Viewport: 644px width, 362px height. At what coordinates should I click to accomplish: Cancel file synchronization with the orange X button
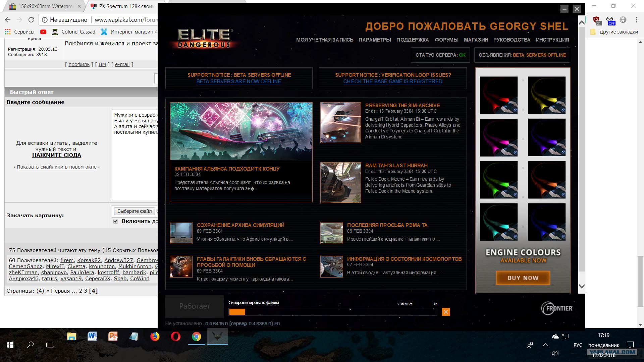point(446,312)
